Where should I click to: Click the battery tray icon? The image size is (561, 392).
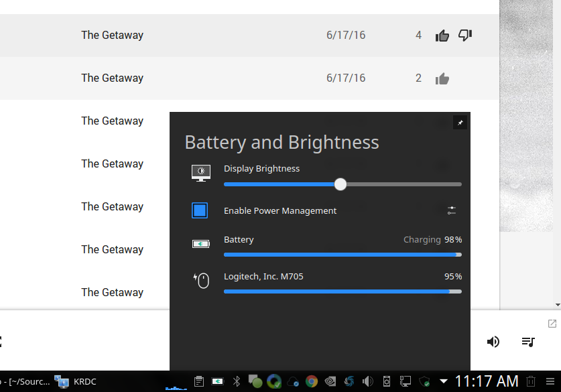tap(217, 382)
